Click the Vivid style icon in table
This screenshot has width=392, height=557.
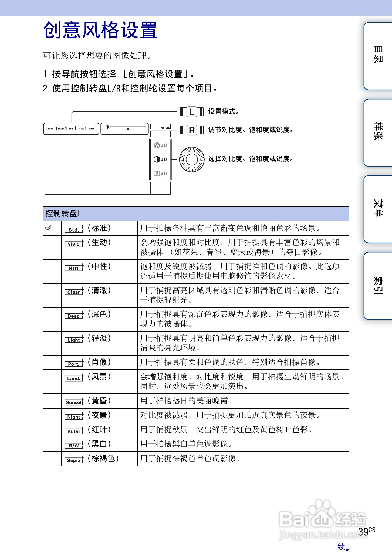point(74,244)
